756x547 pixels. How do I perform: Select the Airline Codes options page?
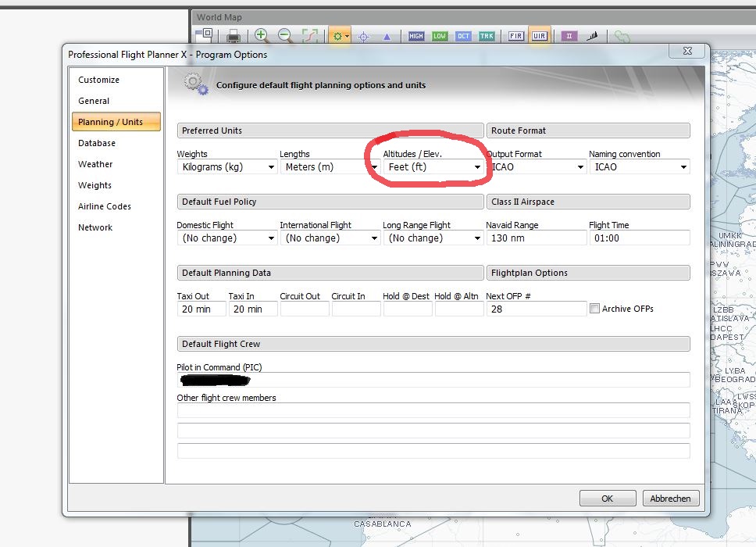click(x=116, y=206)
